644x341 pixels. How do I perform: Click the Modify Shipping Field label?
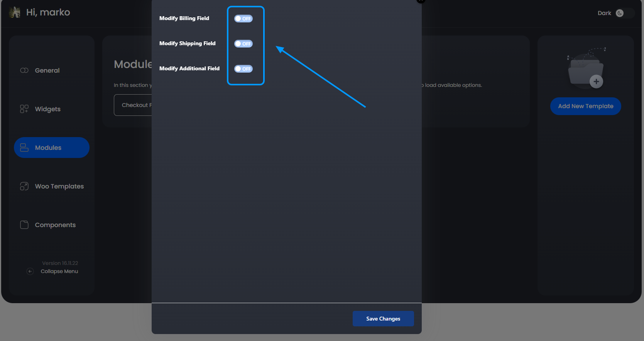point(188,43)
